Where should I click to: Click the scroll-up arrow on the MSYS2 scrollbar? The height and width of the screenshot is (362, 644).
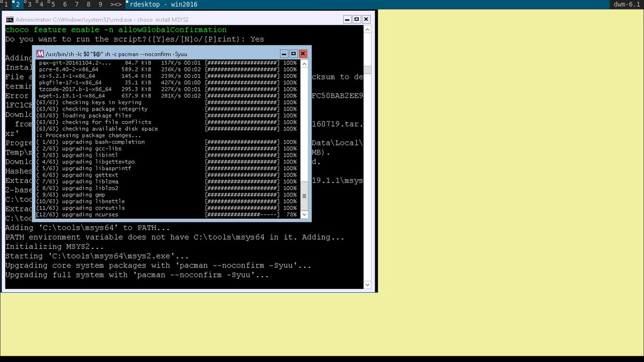304,63
